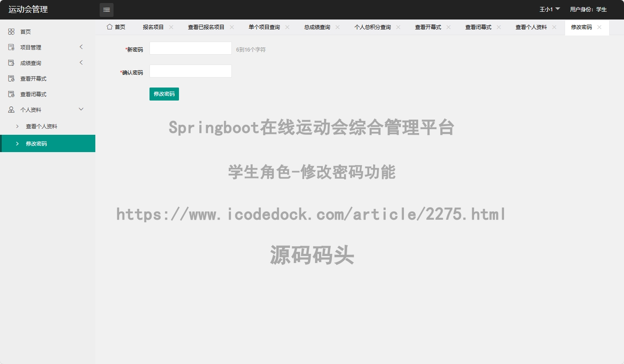The width and height of the screenshot is (624, 364).
Task: Click the 用户身份: 学生 header text
Action: pos(588,9)
